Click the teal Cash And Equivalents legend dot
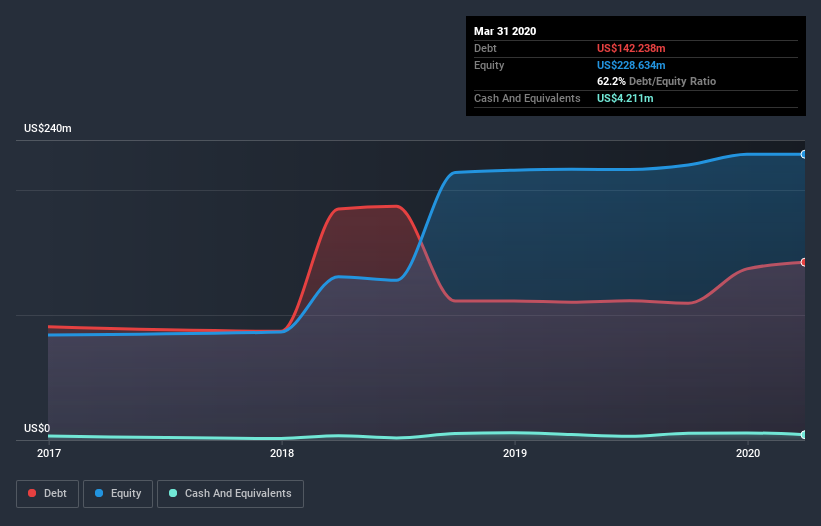The height and width of the screenshot is (526, 821). pos(173,493)
